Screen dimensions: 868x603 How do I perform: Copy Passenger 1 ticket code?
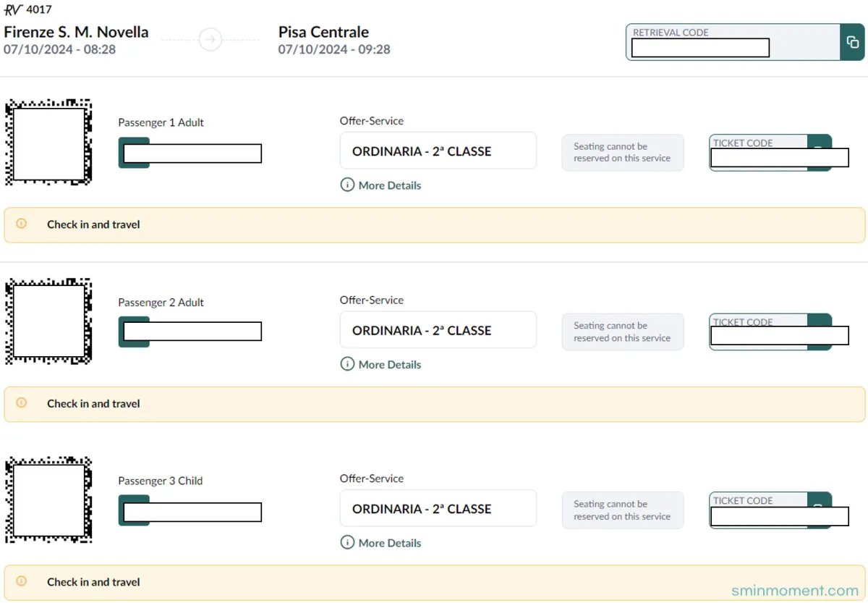[x=819, y=153]
